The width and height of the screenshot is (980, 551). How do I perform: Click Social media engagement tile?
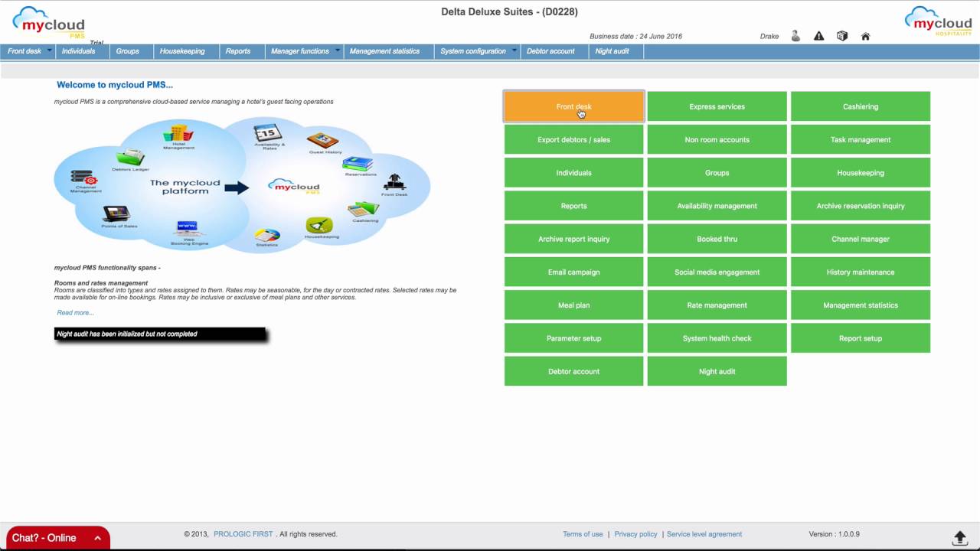point(717,272)
